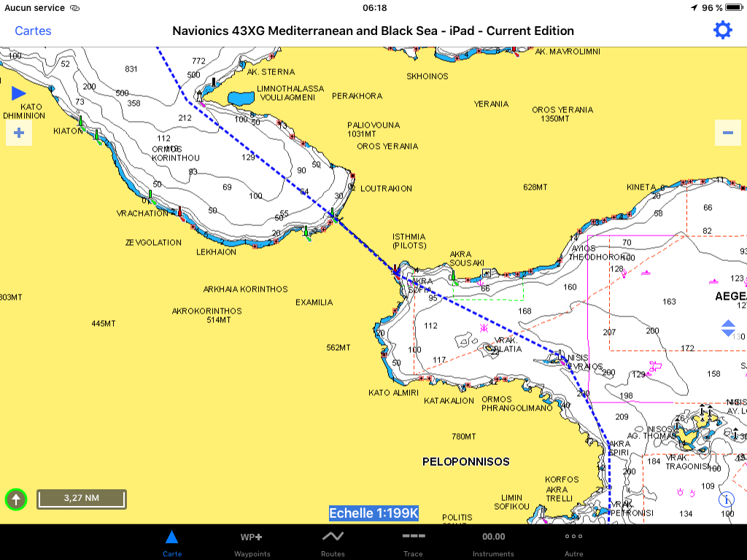Tap the PERAKHORA place label

tap(357, 96)
